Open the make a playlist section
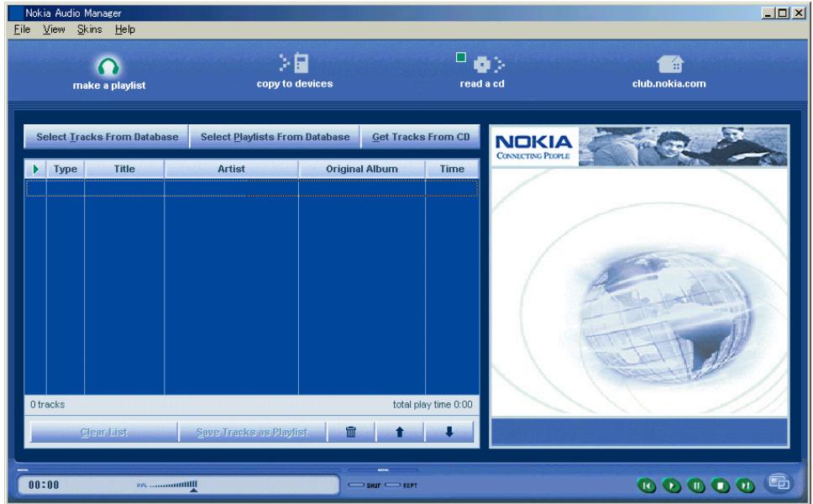Viewport: 813px width, 504px height. pos(109,74)
